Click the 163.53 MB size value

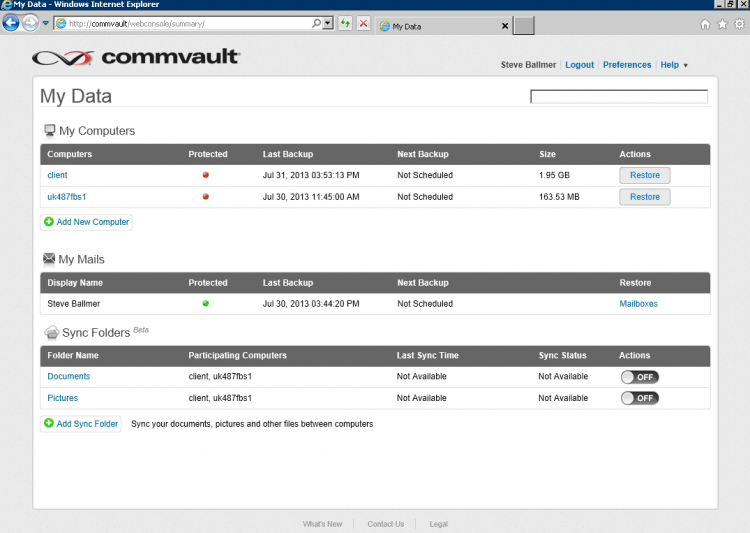coord(559,197)
